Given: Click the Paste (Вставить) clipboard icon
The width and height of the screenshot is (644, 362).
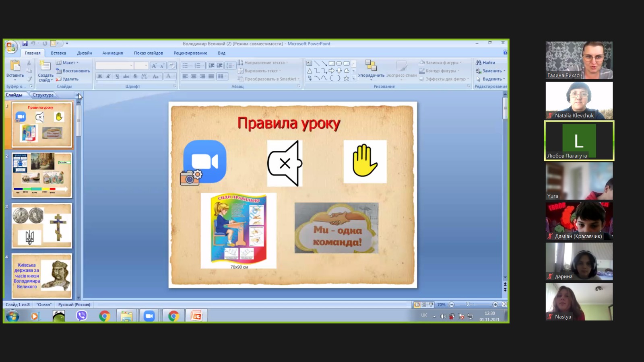Looking at the screenshot, I should tap(15, 66).
